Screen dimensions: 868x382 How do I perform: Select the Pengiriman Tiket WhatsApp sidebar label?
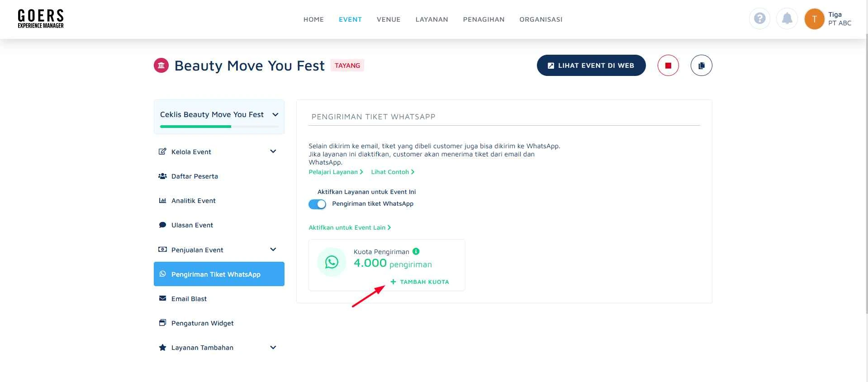pyautogui.click(x=216, y=274)
